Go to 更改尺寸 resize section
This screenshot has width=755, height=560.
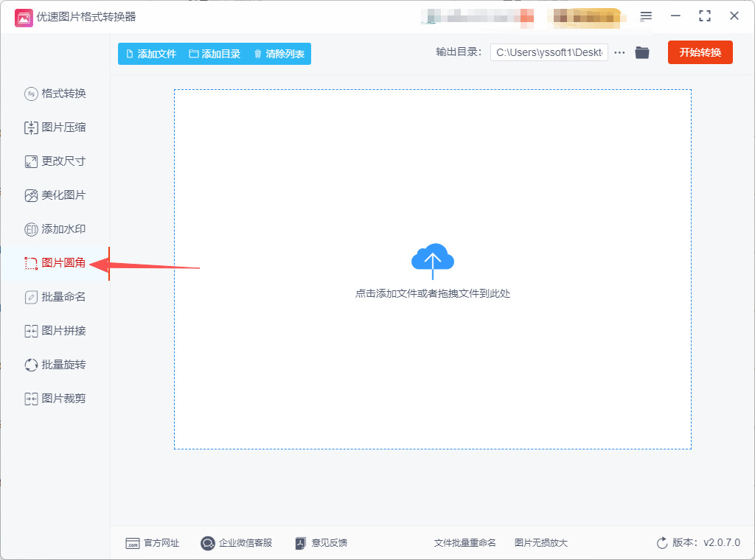55,161
